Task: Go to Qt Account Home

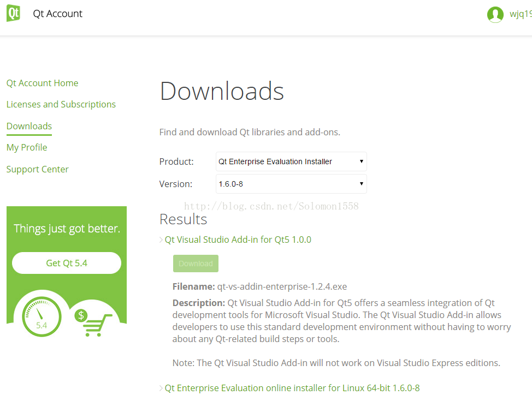Action: coord(43,83)
